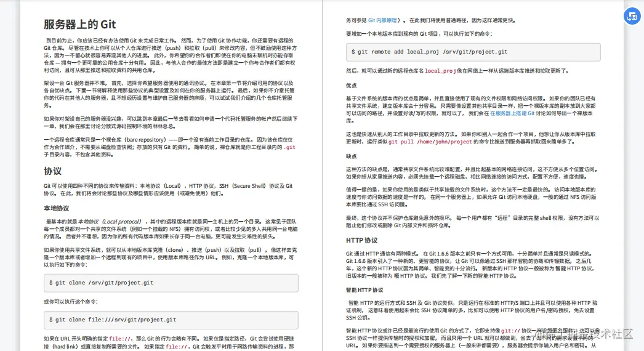
Task: Click the blue floating round icon
Action: click(632, 17)
